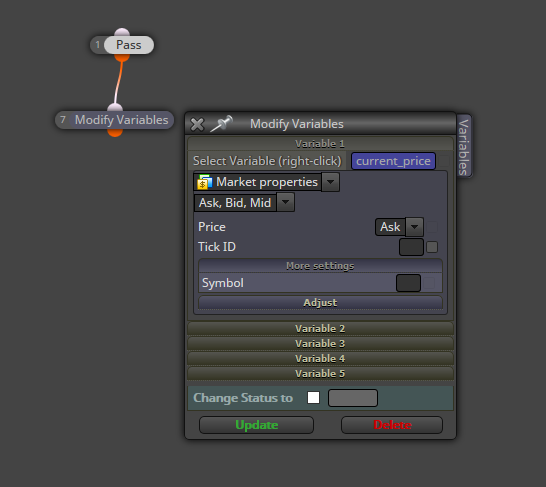Open the Market properties dropdown arrow
The width and height of the screenshot is (546, 487).
tap(330, 182)
